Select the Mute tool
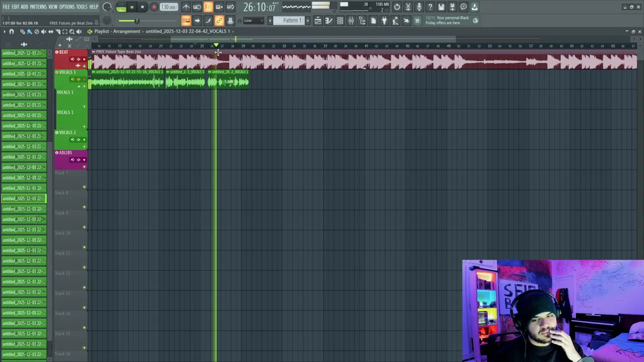Screen dimensions: 644x362 43,32
